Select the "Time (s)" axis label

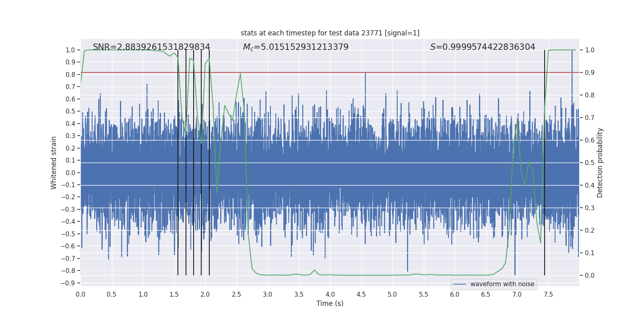[330, 303]
